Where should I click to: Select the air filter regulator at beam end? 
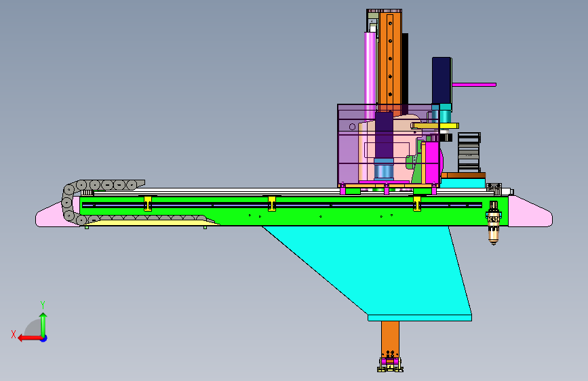point(494,223)
